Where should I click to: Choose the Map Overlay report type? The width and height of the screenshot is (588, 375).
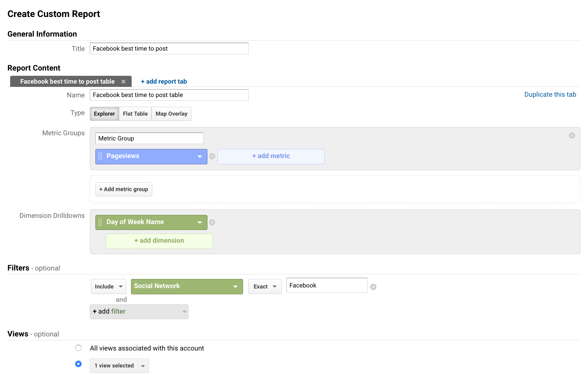click(x=171, y=114)
